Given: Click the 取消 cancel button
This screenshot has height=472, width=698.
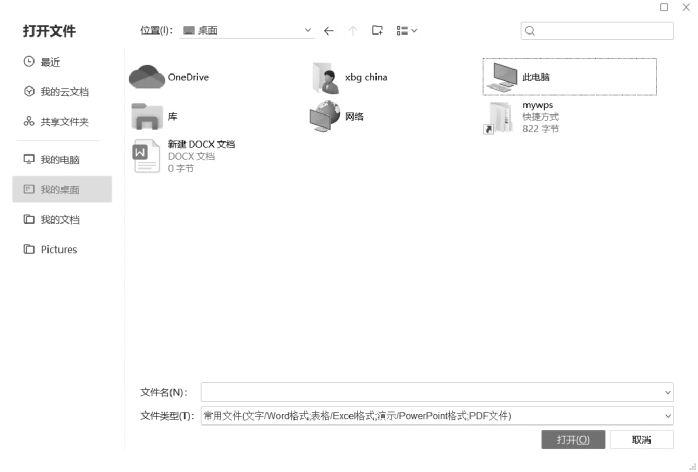Looking at the screenshot, I should (641, 439).
